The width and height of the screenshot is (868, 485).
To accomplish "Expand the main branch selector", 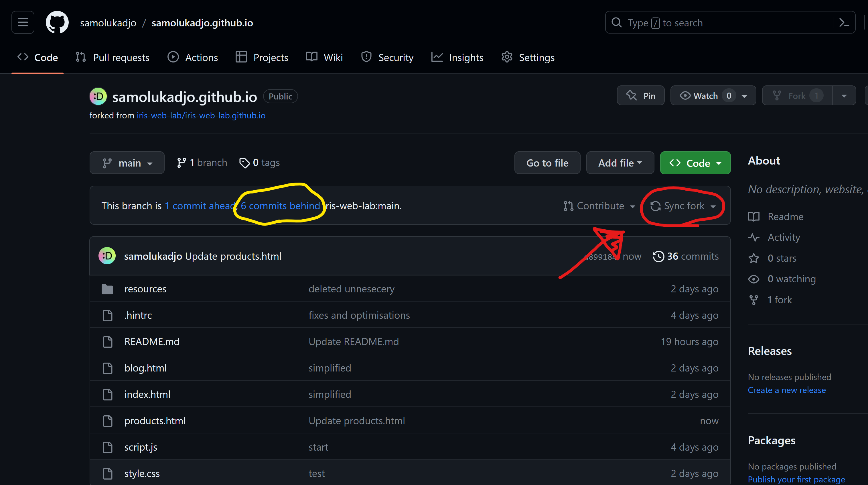I will pos(127,163).
